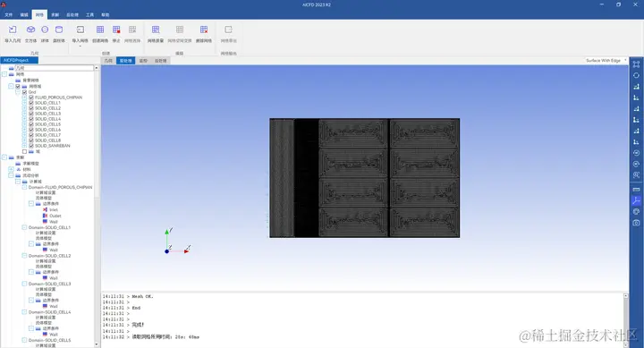
Task: Open the 导入网格 dropdown arrow
Action: coord(80,46)
